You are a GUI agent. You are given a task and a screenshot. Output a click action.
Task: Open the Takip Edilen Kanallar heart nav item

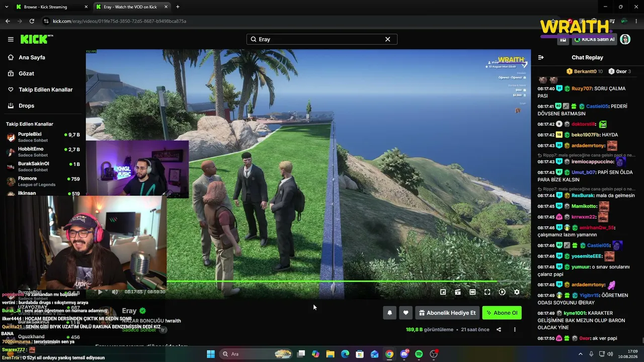[43, 89]
